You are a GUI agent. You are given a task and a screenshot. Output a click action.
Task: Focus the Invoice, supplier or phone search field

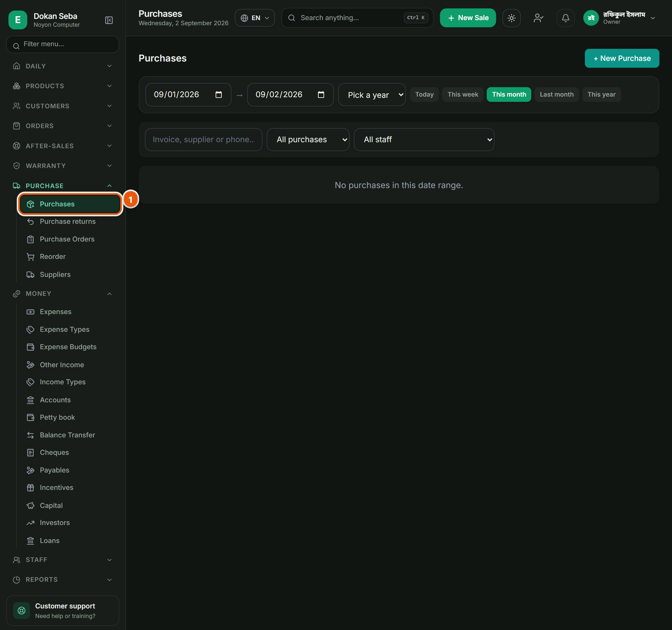[203, 139]
